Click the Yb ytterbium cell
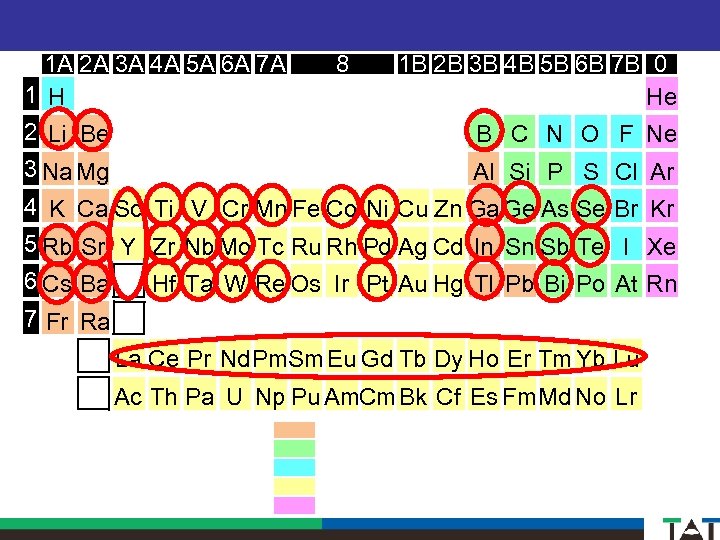The image size is (720, 540). (x=591, y=355)
